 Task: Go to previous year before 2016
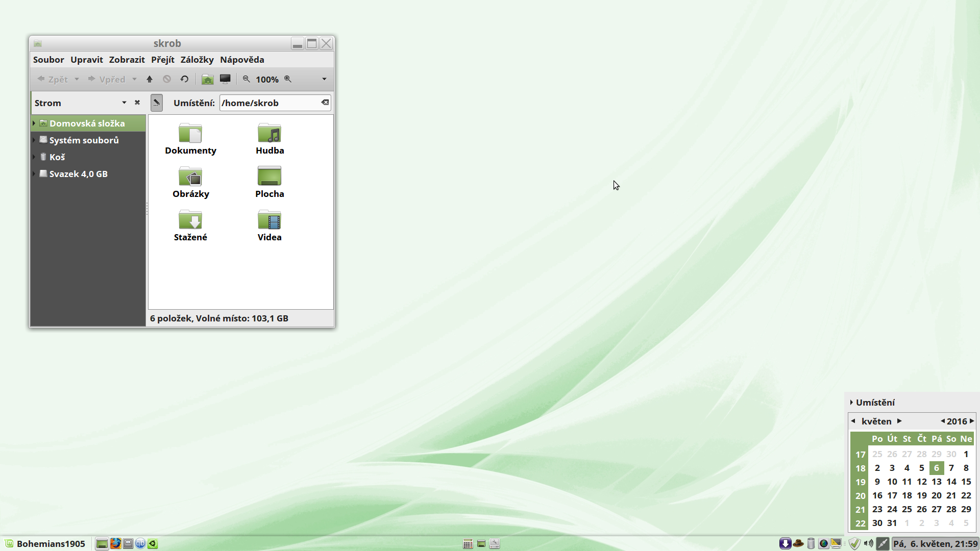click(943, 421)
